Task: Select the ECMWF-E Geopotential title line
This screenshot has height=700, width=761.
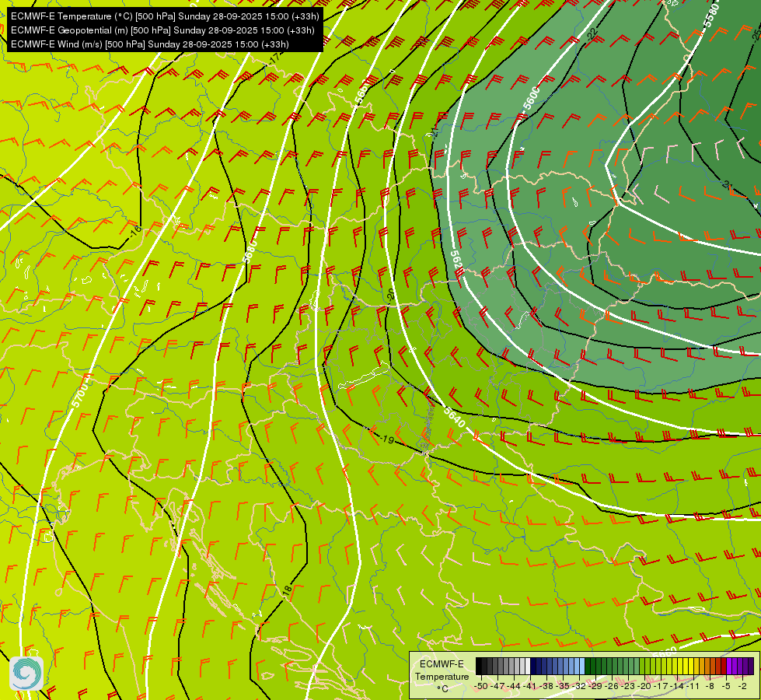Action: (x=162, y=30)
